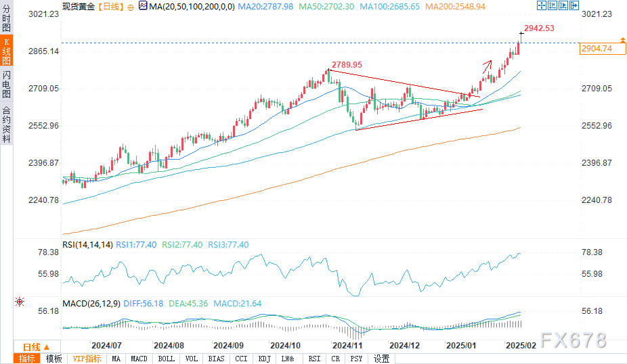Switch to the 模板 tab
This screenshot has height=364, width=627.
(x=54, y=359)
